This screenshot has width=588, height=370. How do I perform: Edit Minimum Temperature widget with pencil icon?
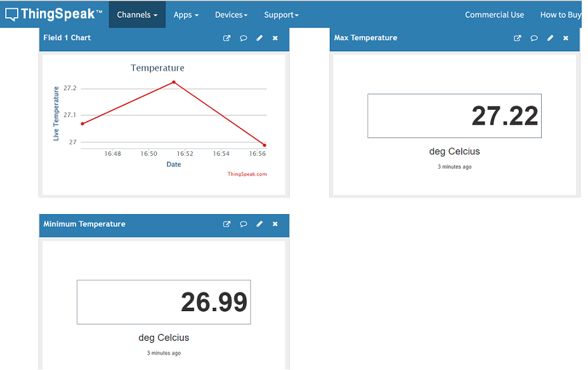[x=259, y=224]
